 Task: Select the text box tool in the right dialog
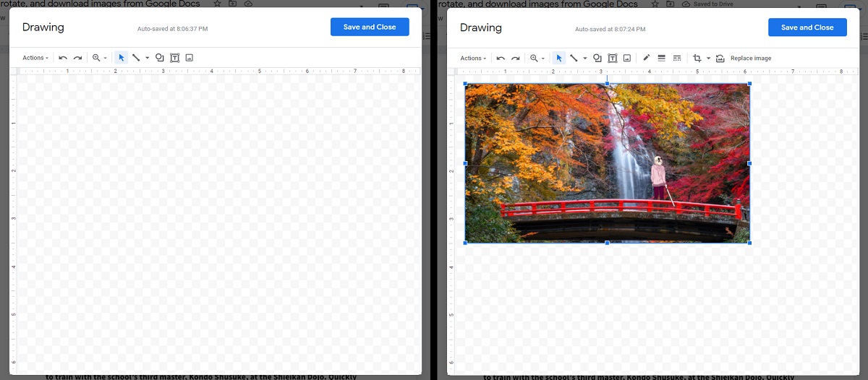pos(612,58)
